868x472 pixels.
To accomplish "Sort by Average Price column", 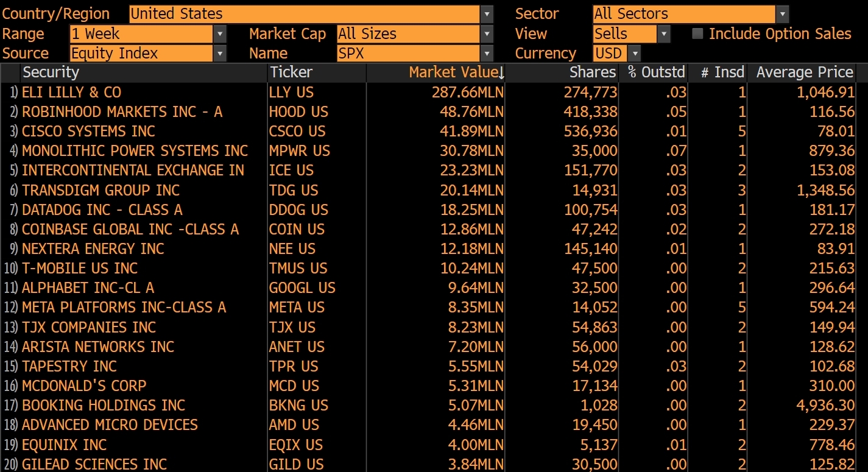I will tap(804, 72).
